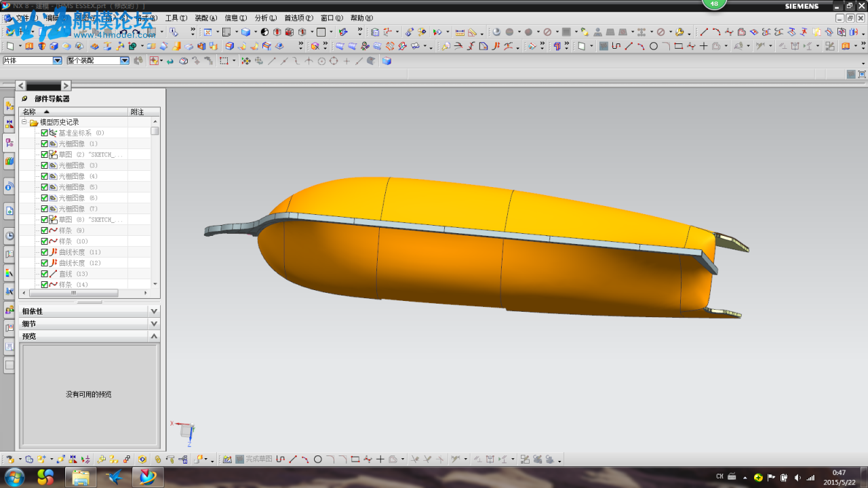
Task: Collapse the 预览 panel section
Action: click(x=154, y=336)
